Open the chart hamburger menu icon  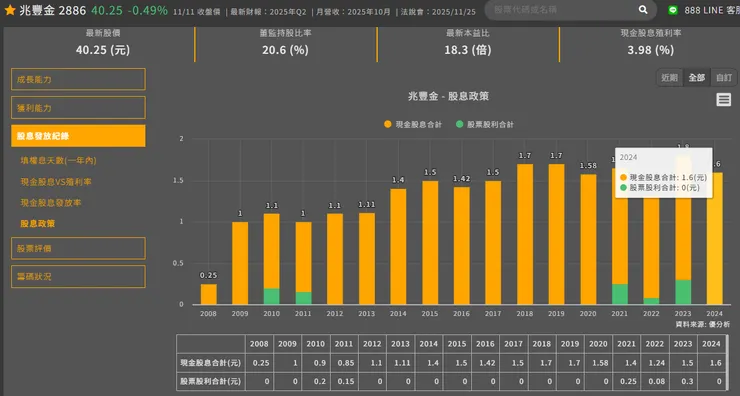pos(723,100)
